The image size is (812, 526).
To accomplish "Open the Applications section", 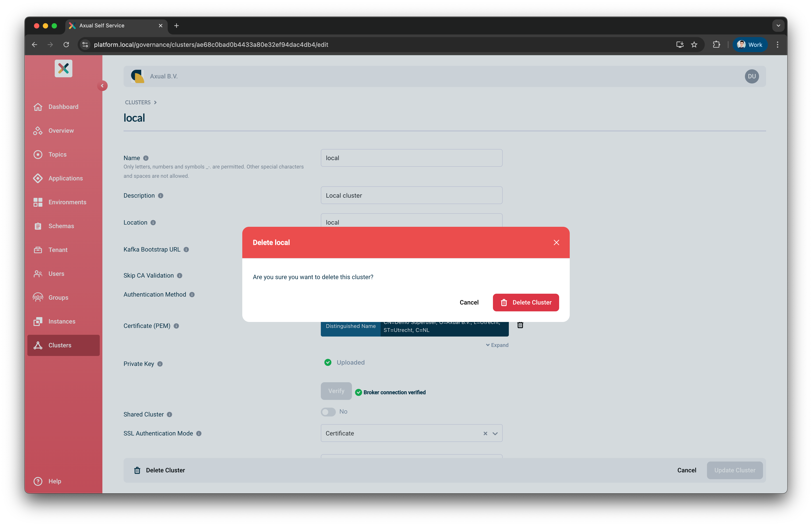I will [66, 178].
